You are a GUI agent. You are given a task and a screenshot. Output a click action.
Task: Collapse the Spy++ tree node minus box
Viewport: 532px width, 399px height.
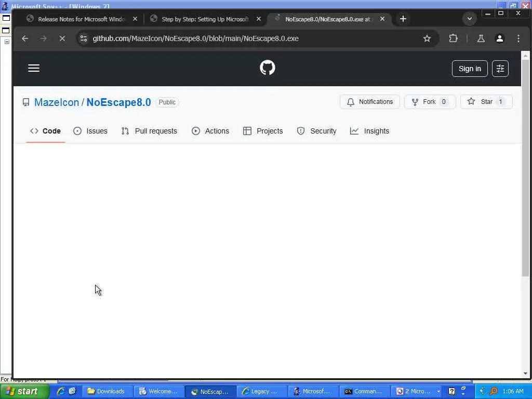(x=7, y=42)
